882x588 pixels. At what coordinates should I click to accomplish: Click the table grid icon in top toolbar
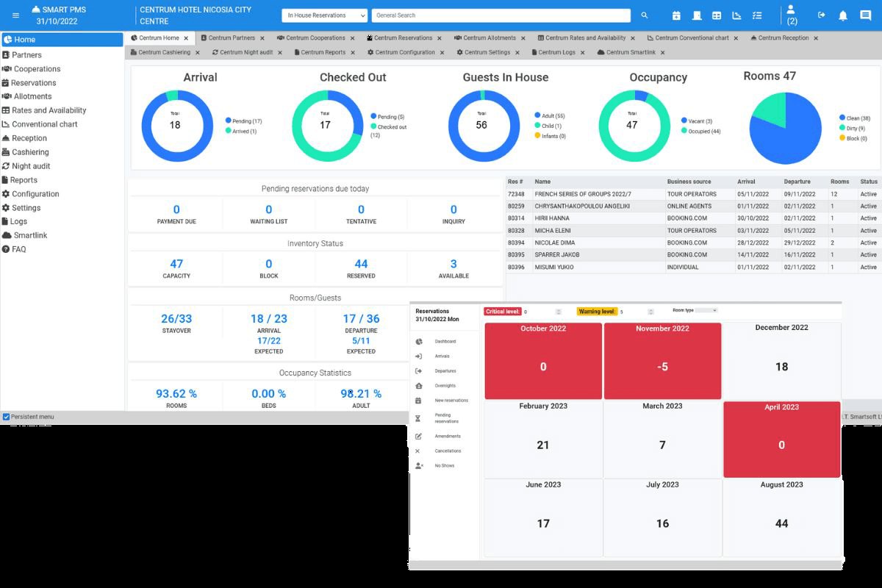(717, 15)
